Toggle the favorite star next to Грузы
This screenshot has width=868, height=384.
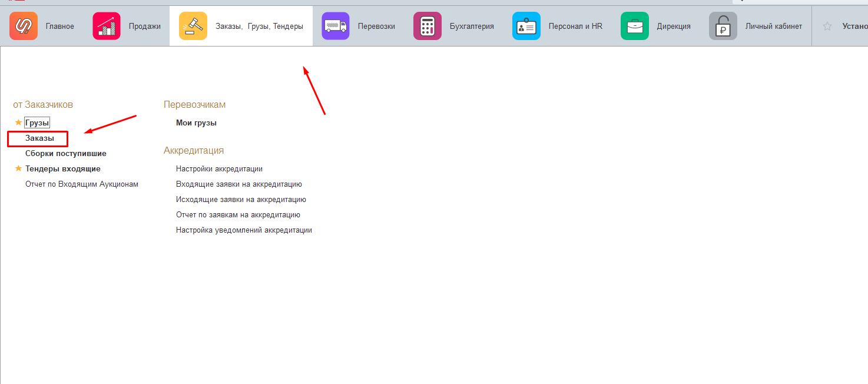[x=18, y=123]
